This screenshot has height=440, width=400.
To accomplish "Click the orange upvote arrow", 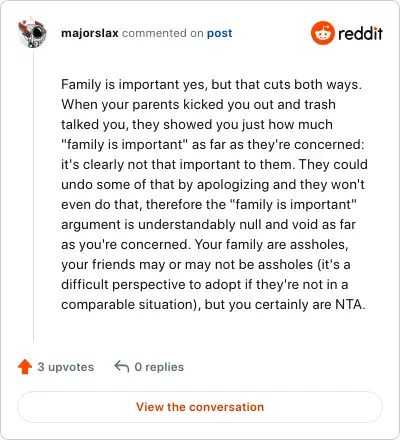I will [25, 367].
